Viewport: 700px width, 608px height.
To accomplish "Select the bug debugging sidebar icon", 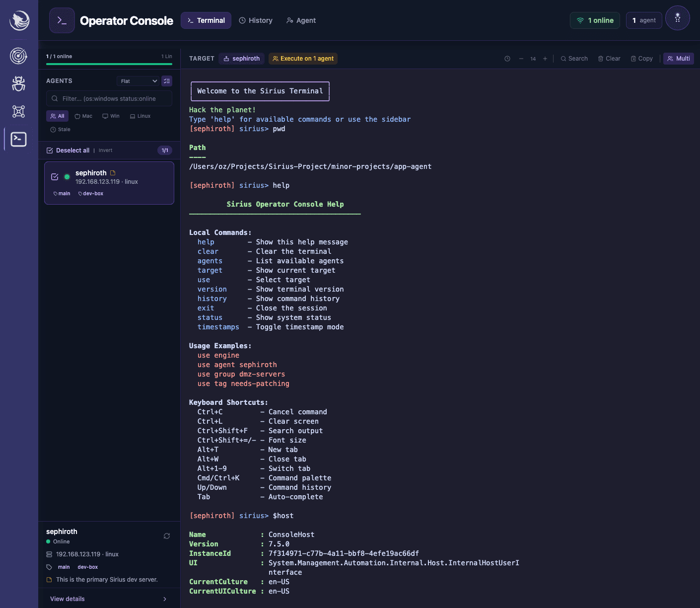I will click(x=18, y=83).
